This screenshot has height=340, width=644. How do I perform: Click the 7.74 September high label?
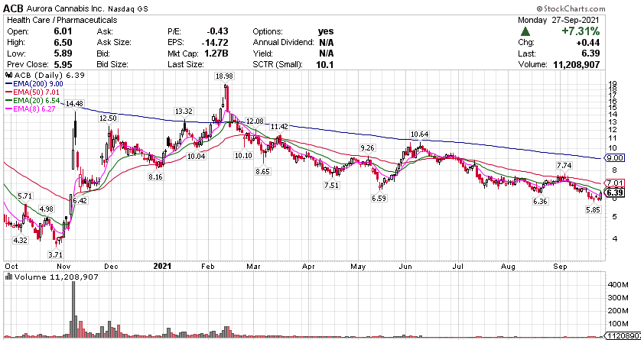[564, 166]
